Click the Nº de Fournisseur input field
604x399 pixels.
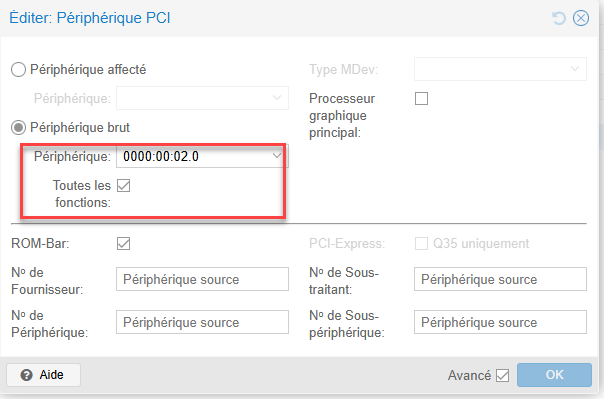(202, 279)
